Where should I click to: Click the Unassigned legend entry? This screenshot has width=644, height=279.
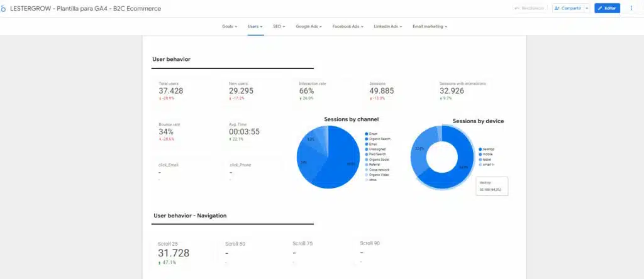pos(375,150)
